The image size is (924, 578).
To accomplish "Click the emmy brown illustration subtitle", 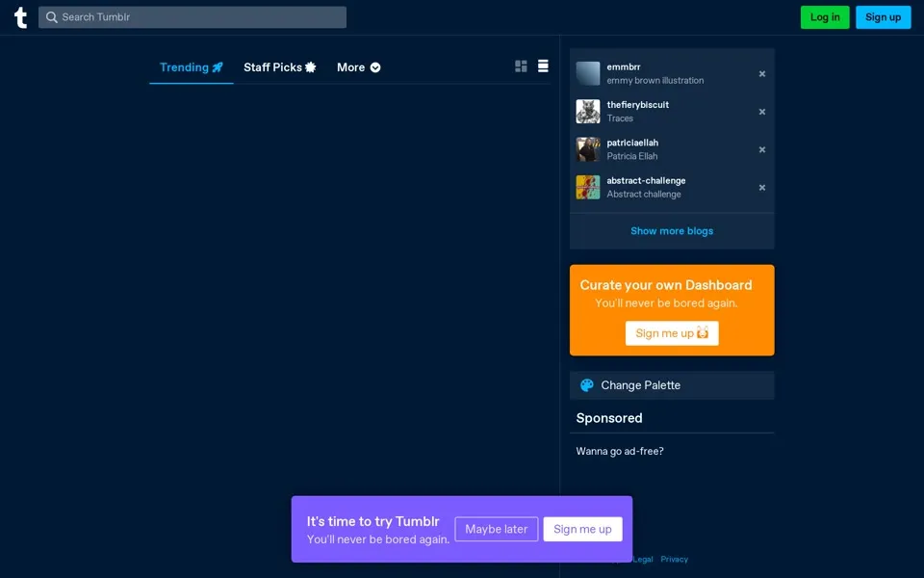I will click(x=655, y=80).
